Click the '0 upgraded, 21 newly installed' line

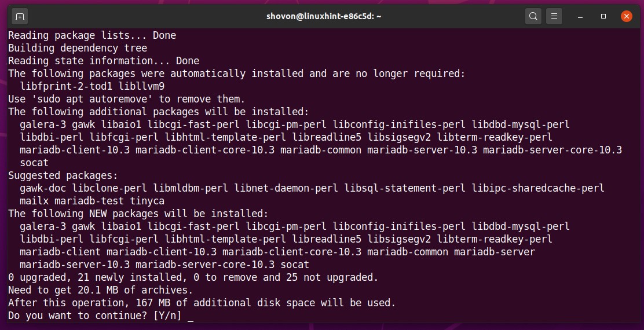click(193, 277)
